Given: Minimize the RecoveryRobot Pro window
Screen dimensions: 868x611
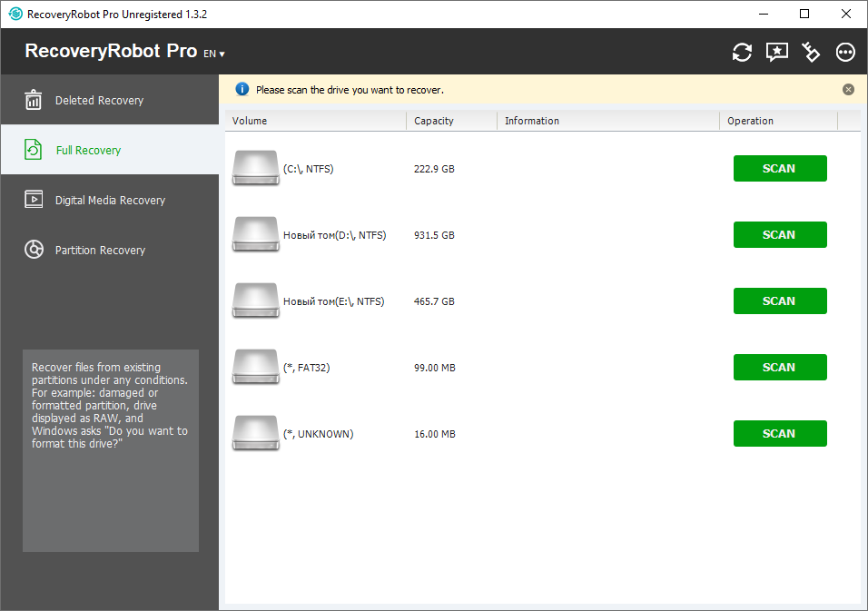Looking at the screenshot, I should pos(764,14).
